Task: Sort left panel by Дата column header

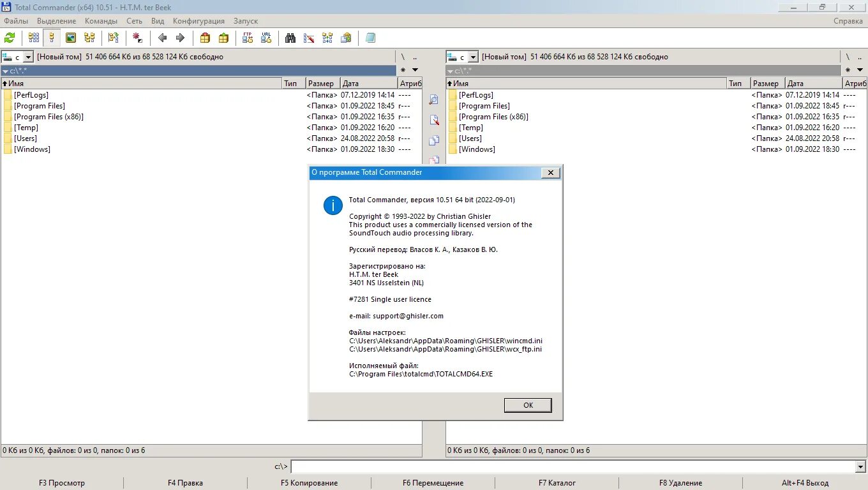Action: point(368,84)
